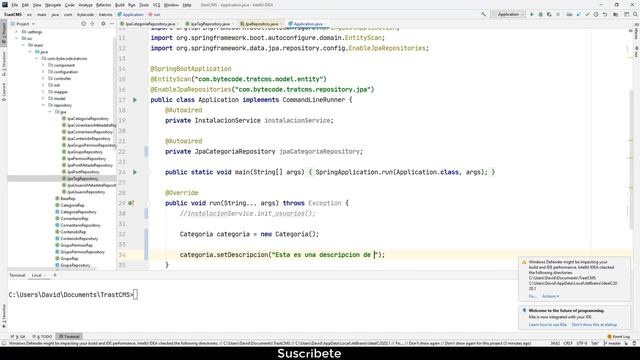Click Application breadcrumb in navigation bar

(131, 14)
